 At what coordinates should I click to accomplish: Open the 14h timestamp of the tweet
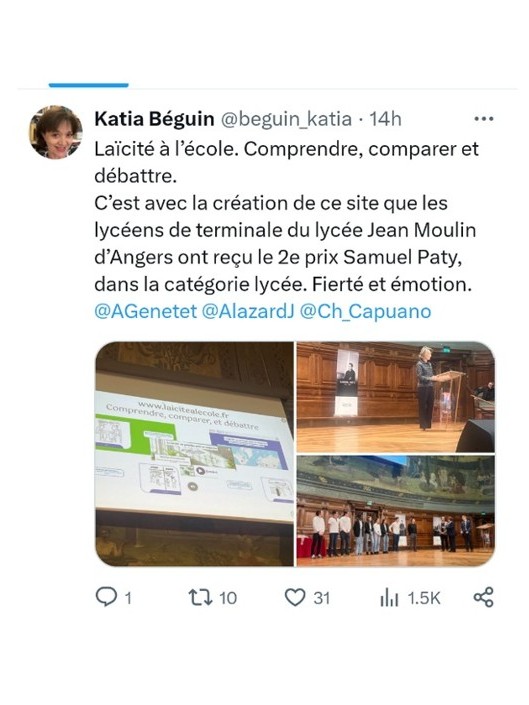pos(385,119)
